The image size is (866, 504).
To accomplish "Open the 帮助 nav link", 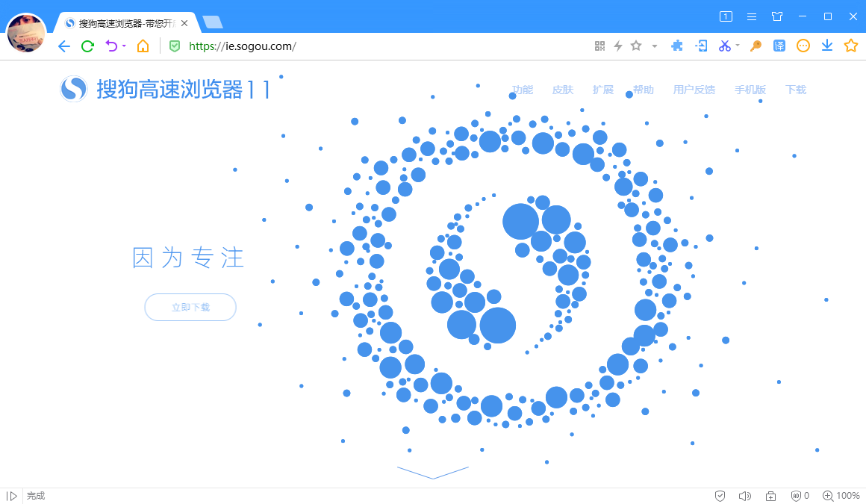I will (644, 90).
